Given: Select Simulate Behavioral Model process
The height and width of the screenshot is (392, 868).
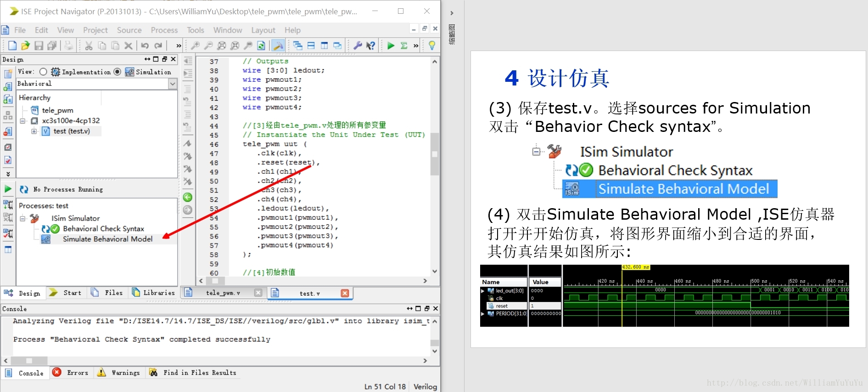Looking at the screenshot, I should pos(107,239).
